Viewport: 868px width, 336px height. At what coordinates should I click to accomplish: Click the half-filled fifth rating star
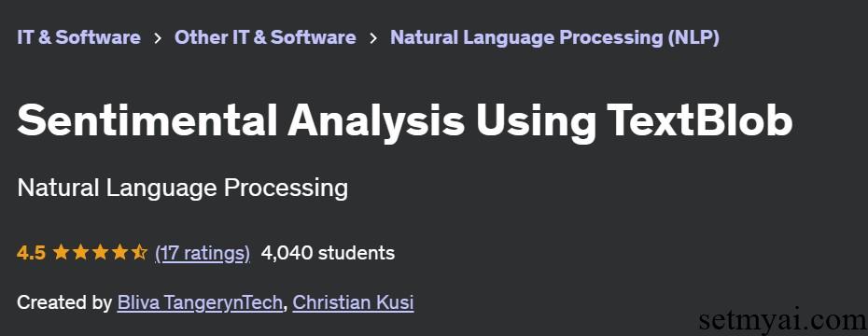138,253
